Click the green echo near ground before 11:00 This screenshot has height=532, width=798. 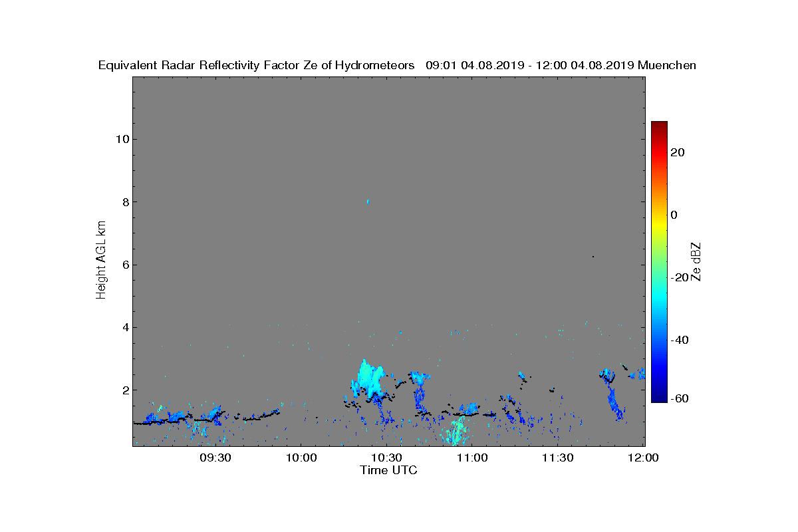pos(456,431)
